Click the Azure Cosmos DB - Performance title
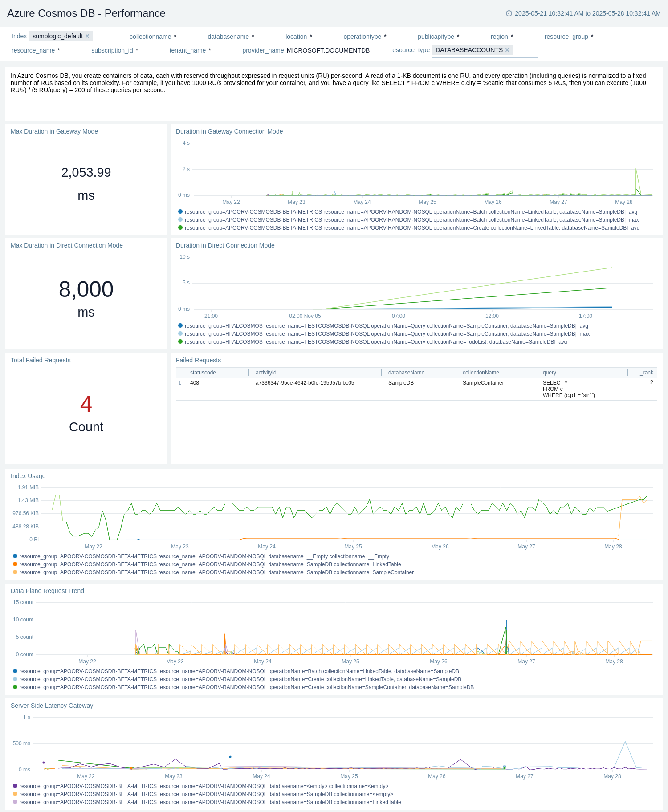 click(x=86, y=13)
